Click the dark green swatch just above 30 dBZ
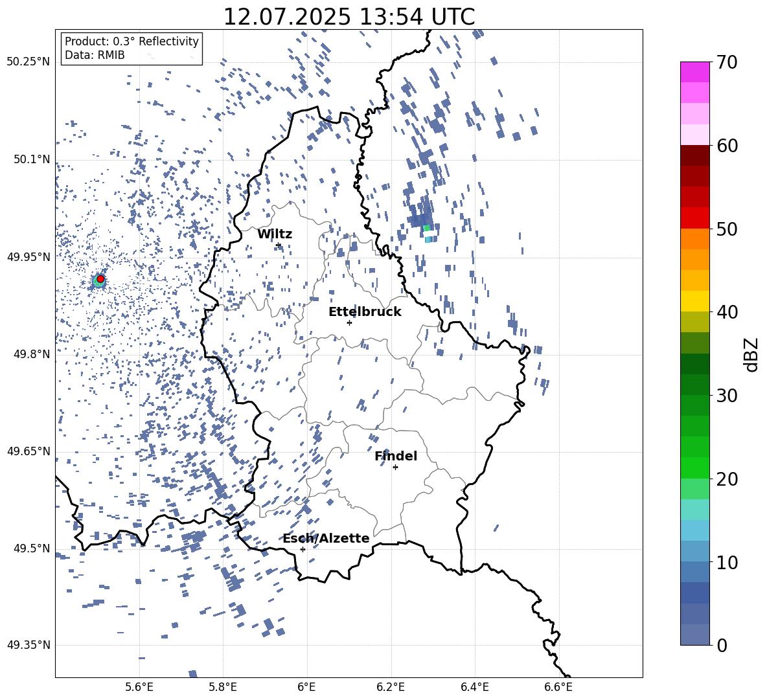The height and width of the screenshot is (700, 767). [x=694, y=384]
